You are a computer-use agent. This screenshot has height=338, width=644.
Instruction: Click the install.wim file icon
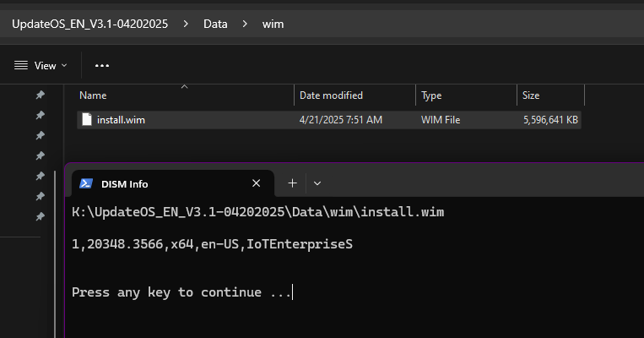click(x=87, y=120)
